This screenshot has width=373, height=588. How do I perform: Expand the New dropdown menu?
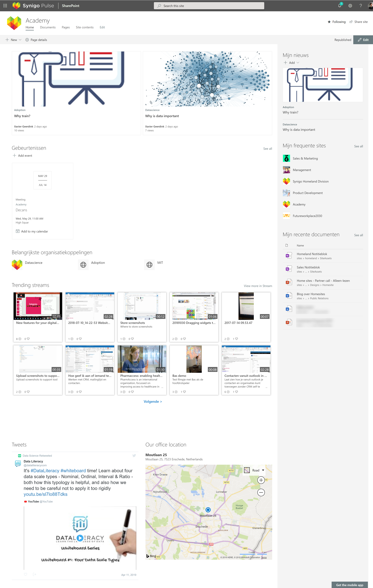[x=20, y=40]
